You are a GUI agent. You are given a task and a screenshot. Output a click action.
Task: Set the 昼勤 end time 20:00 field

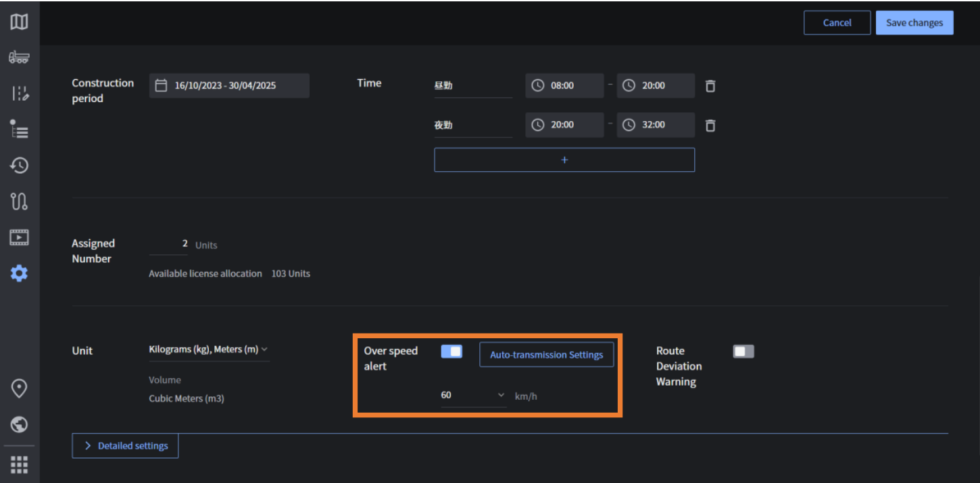tap(656, 86)
